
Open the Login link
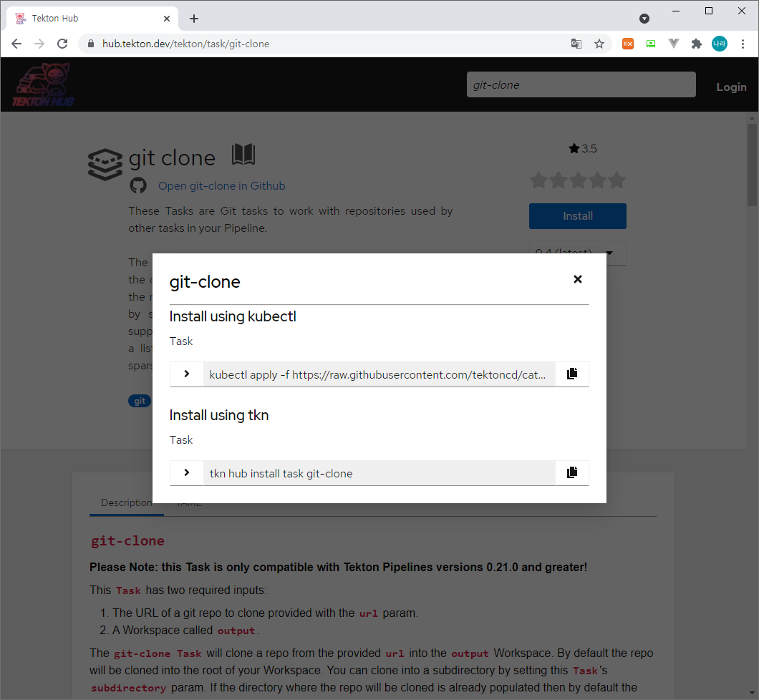(x=731, y=87)
